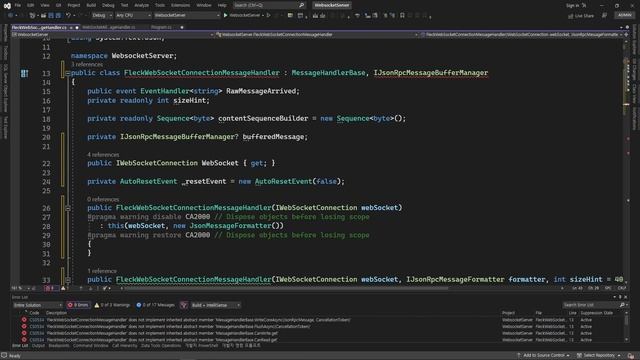
Task: Toggle the Messages filter button
Action: click(155, 305)
